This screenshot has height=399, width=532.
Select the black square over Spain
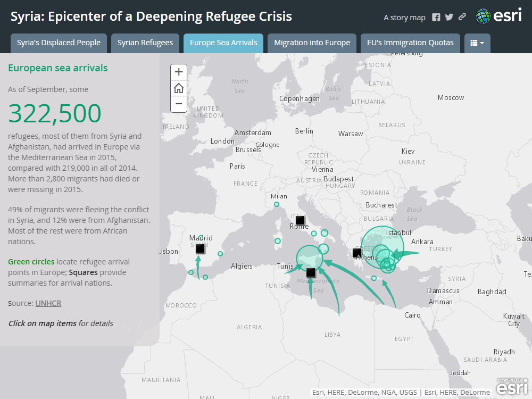(x=200, y=248)
